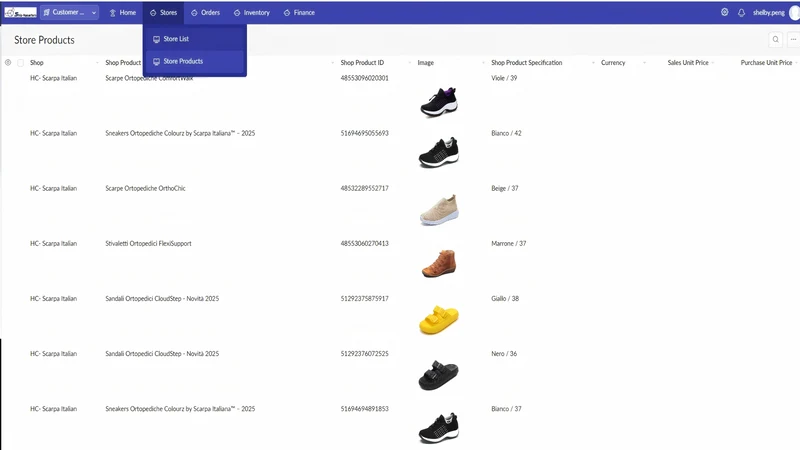Screen dimensions: 800x450
Task: Open notifications bell
Action: tap(741, 13)
